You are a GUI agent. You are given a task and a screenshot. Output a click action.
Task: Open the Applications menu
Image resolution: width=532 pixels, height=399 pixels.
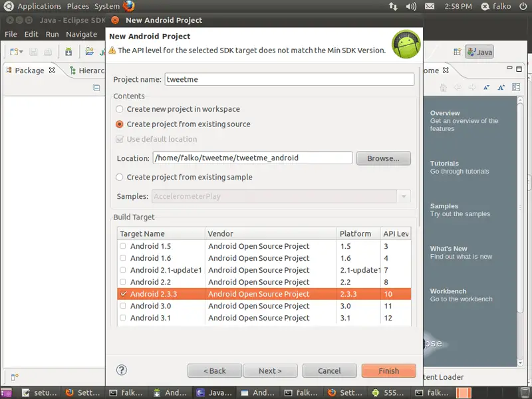(39, 6)
